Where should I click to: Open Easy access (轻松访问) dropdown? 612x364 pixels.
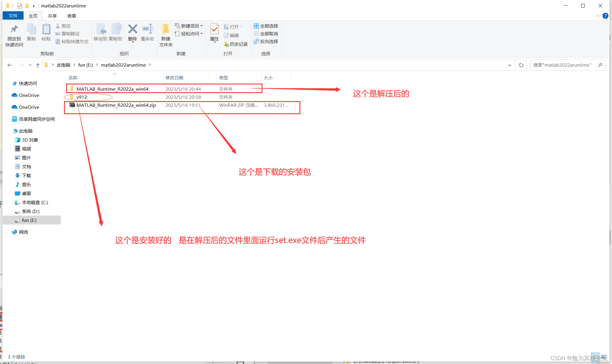coord(189,34)
